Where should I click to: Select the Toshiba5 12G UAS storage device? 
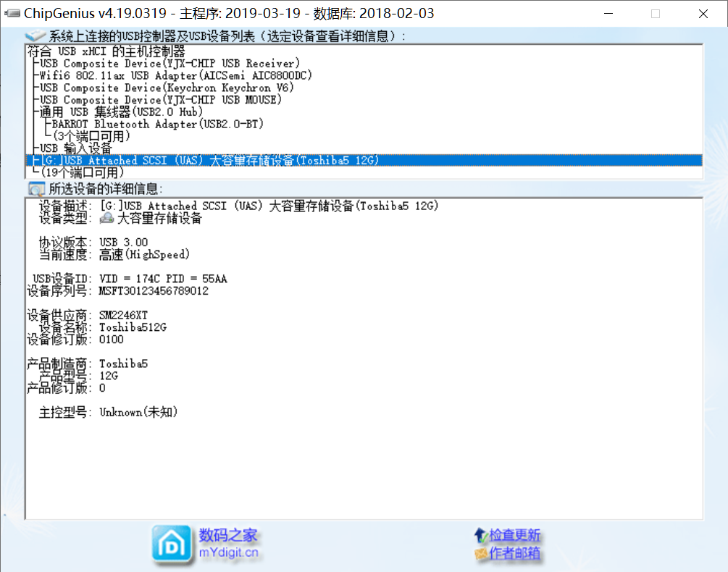210,161
